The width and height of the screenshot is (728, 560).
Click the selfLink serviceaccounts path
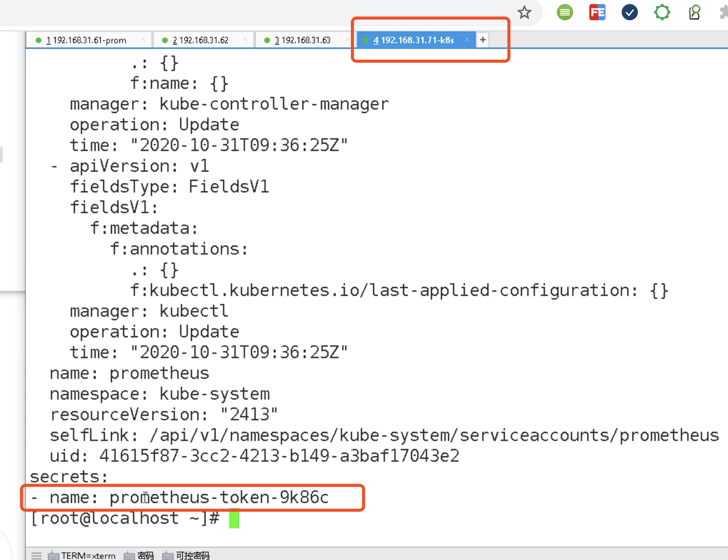434,435
